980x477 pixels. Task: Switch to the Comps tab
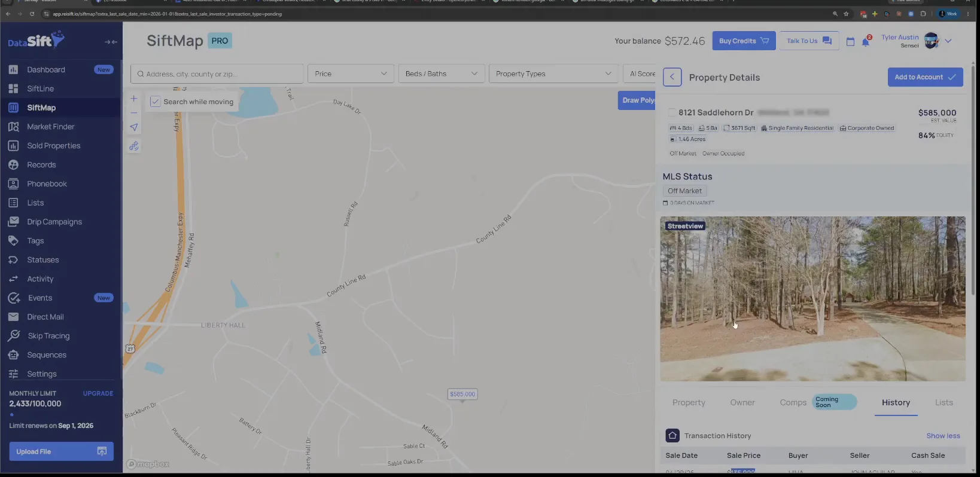point(793,403)
